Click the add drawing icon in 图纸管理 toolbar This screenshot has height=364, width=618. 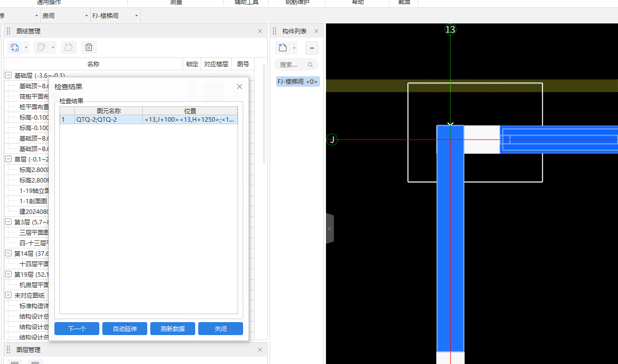pos(15,48)
